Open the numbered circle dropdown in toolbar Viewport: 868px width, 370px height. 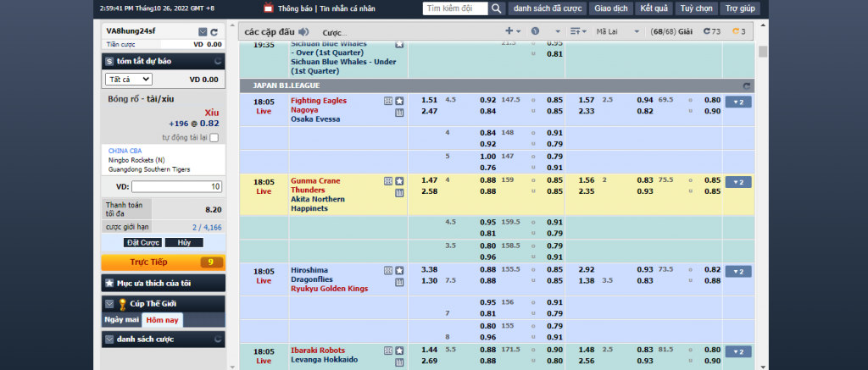pos(545,31)
